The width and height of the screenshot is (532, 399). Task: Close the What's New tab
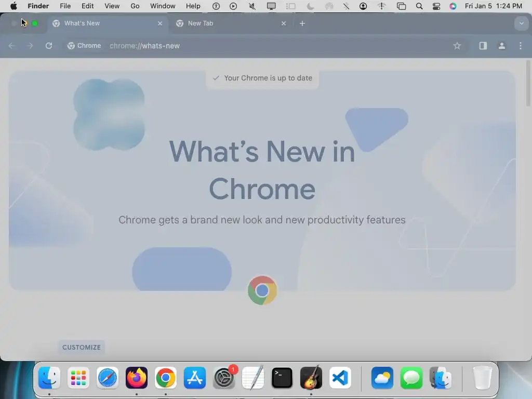click(x=160, y=23)
